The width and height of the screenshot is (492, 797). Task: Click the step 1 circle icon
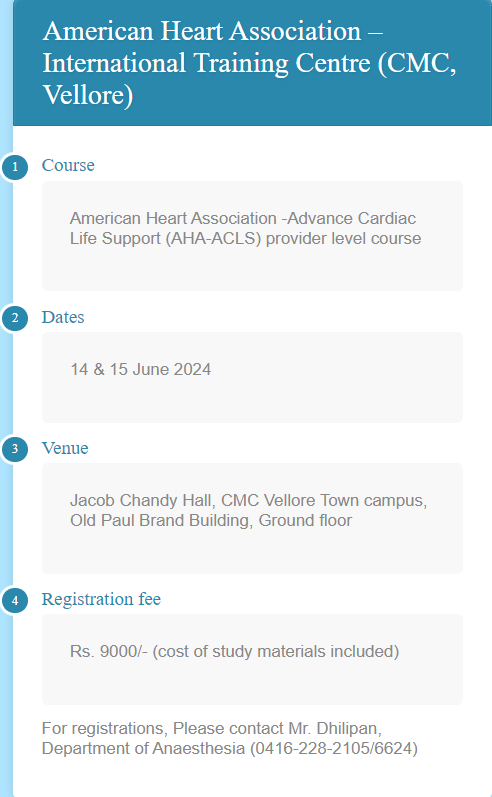click(15, 167)
